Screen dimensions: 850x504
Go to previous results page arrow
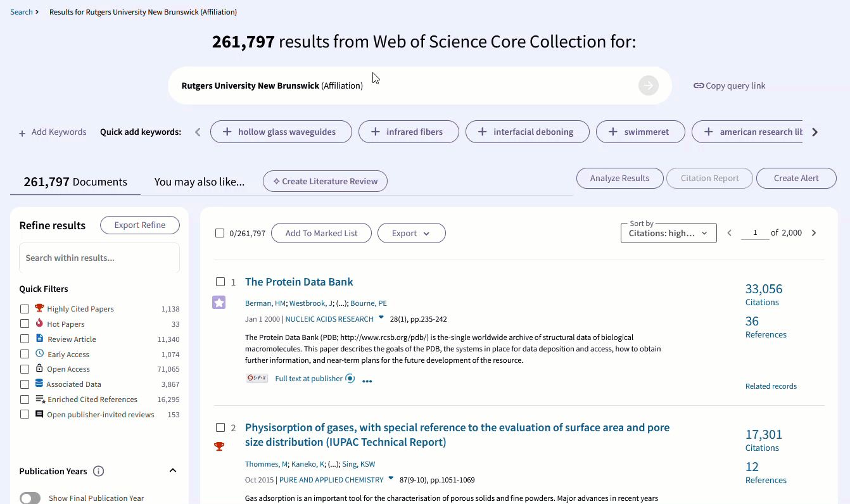(x=729, y=233)
